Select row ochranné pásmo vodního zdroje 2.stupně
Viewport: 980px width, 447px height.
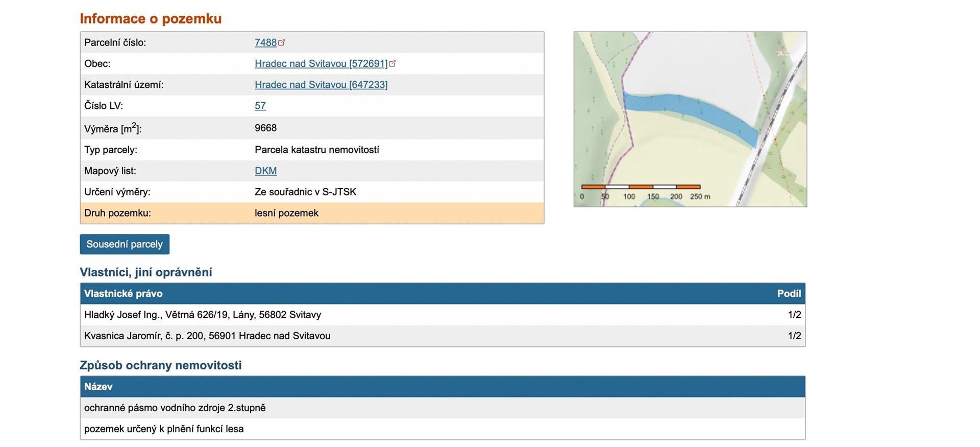pos(175,408)
